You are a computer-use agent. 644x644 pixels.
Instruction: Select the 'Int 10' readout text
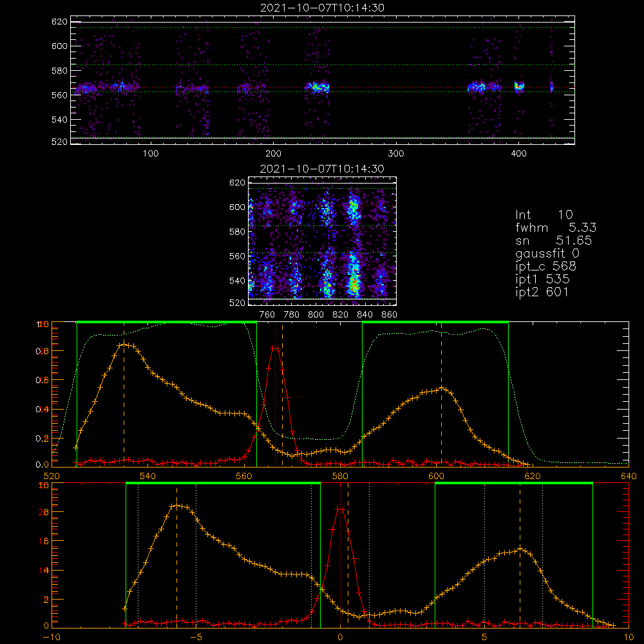tap(544, 214)
